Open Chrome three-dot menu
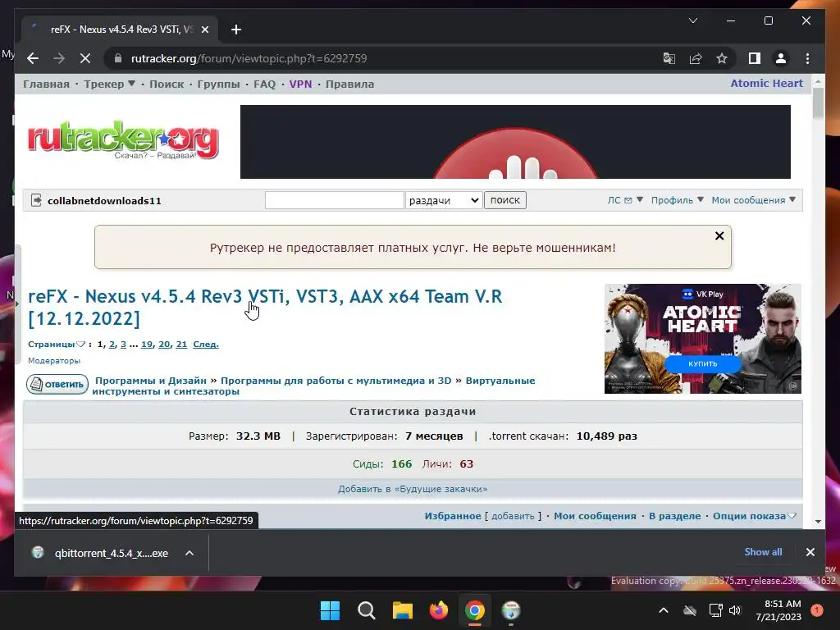840x630 pixels. (807, 58)
